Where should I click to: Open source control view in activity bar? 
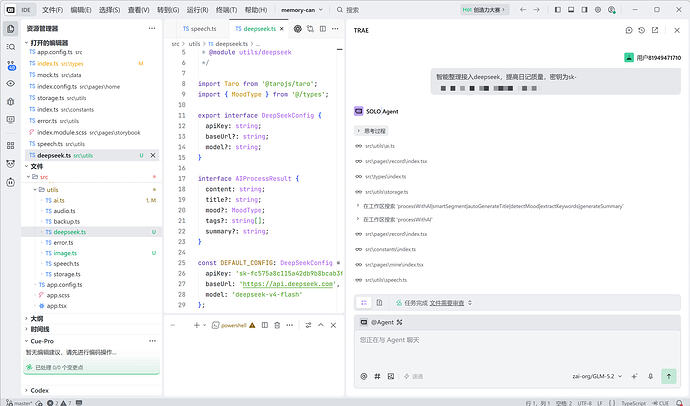point(11,65)
